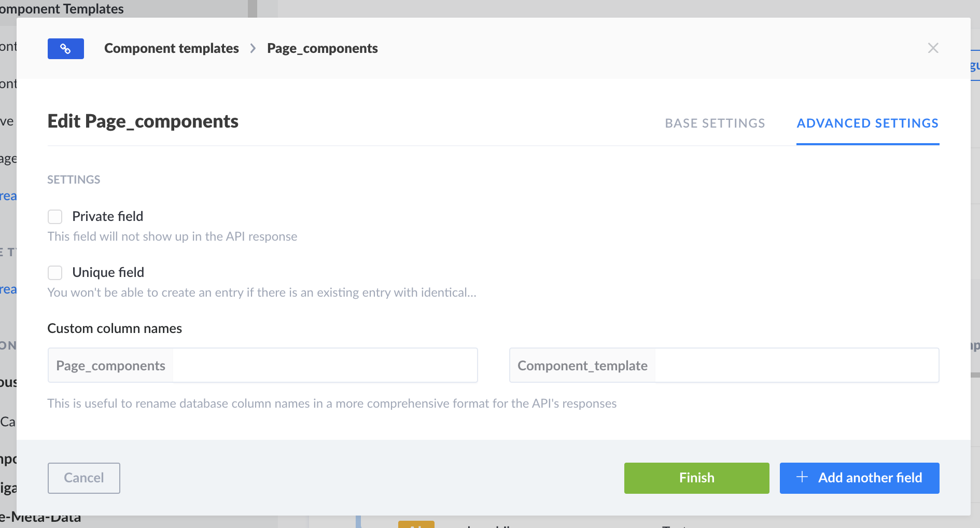Click the Custom column names label
The image size is (980, 528).
click(x=115, y=328)
